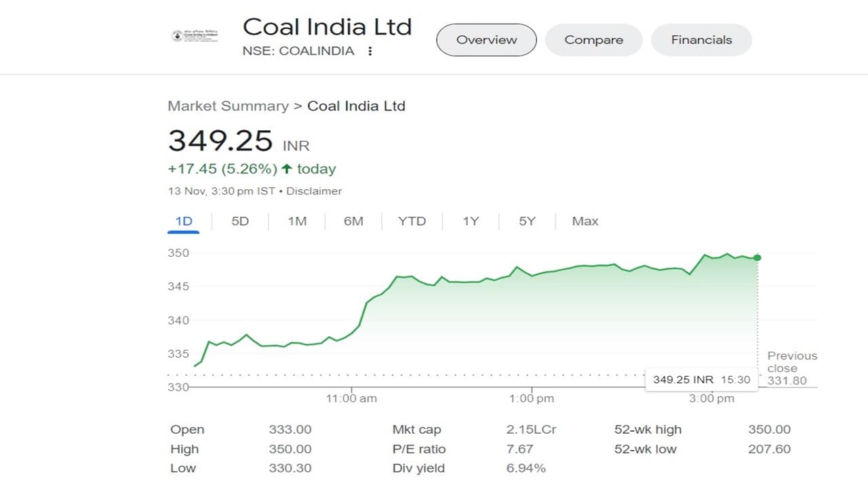Open the Overview tab

click(x=486, y=40)
